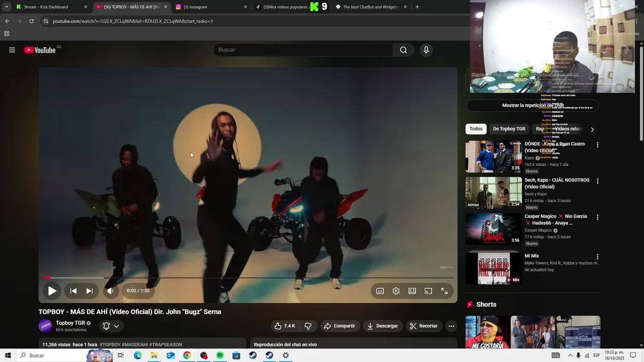Image resolution: width=644 pixels, height=362 pixels.
Task: Open the Mi Mix playlist thumbnail
Action: click(494, 268)
